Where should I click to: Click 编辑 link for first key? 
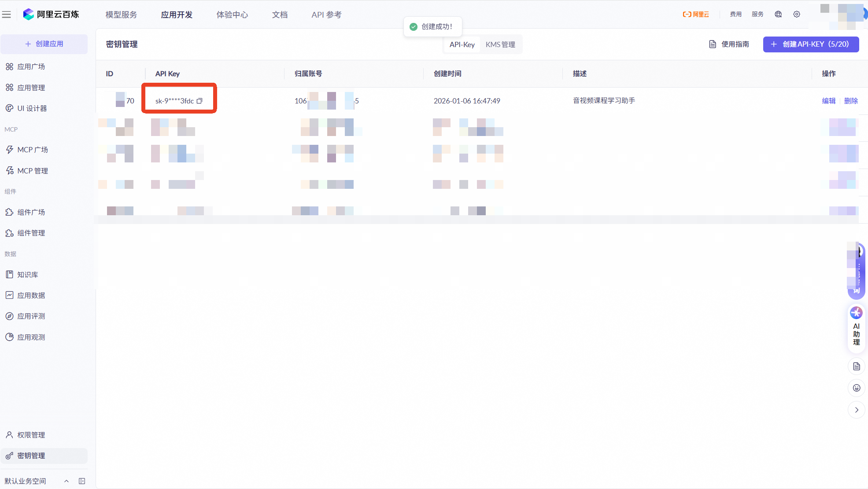pyautogui.click(x=828, y=101)
